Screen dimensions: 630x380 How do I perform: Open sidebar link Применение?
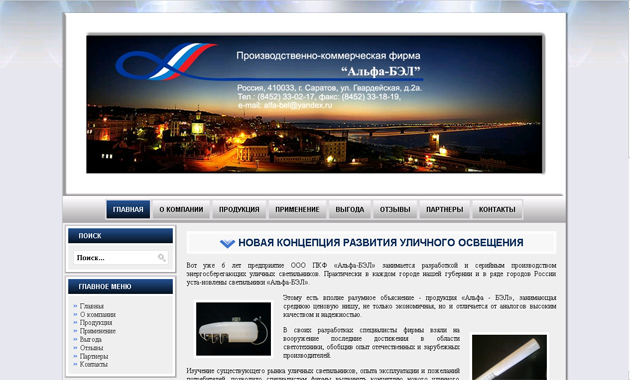pyautogui.click(x=98, y=331)
